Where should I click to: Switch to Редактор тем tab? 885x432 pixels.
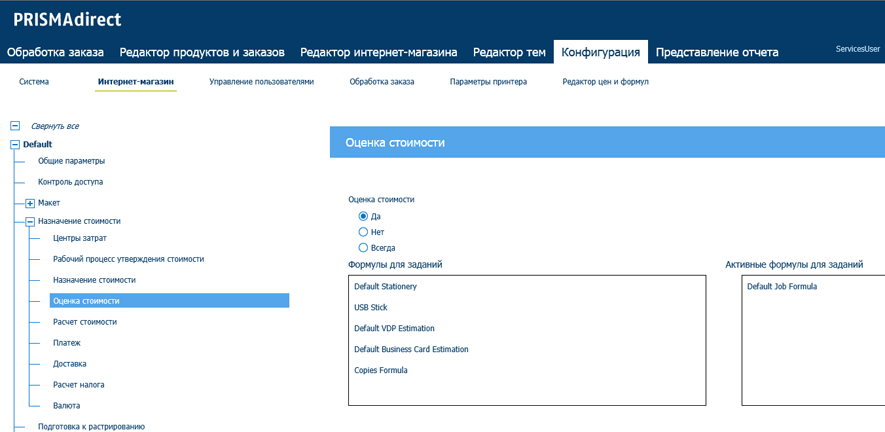(509, 53)
